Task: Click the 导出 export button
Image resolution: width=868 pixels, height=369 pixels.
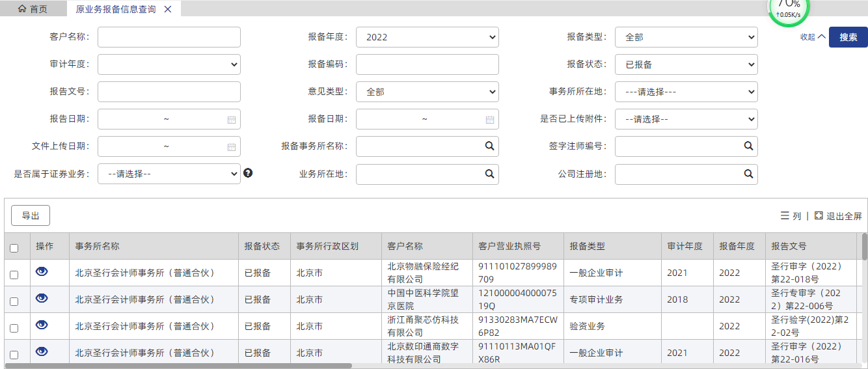Action: point(31,216)
